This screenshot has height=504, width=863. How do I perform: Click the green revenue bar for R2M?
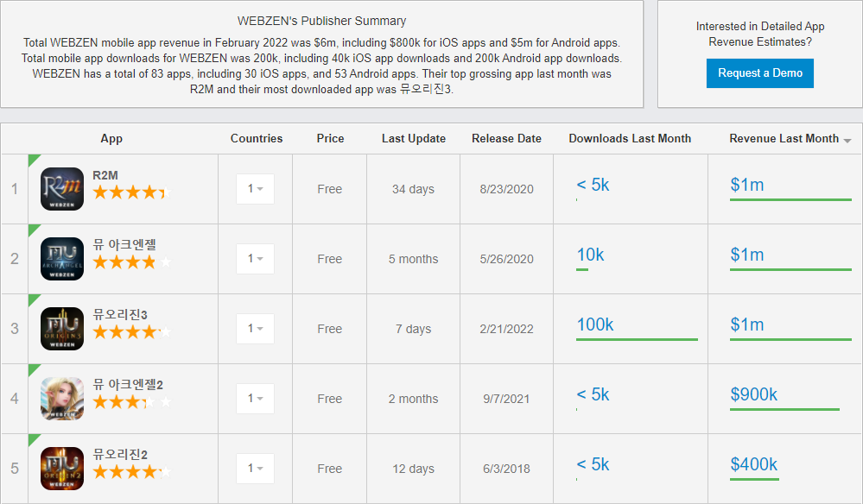click(x=790, y=200)
